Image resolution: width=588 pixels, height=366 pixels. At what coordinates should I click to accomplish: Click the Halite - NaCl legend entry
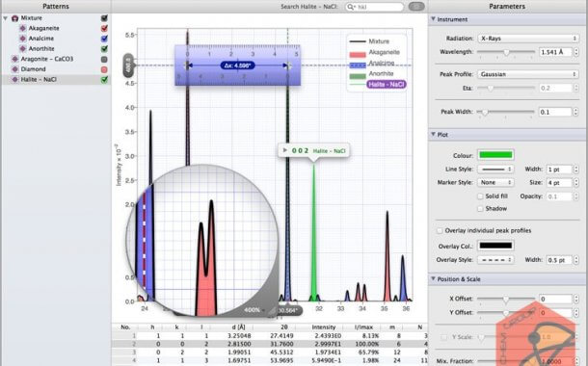tap(387, 85)
